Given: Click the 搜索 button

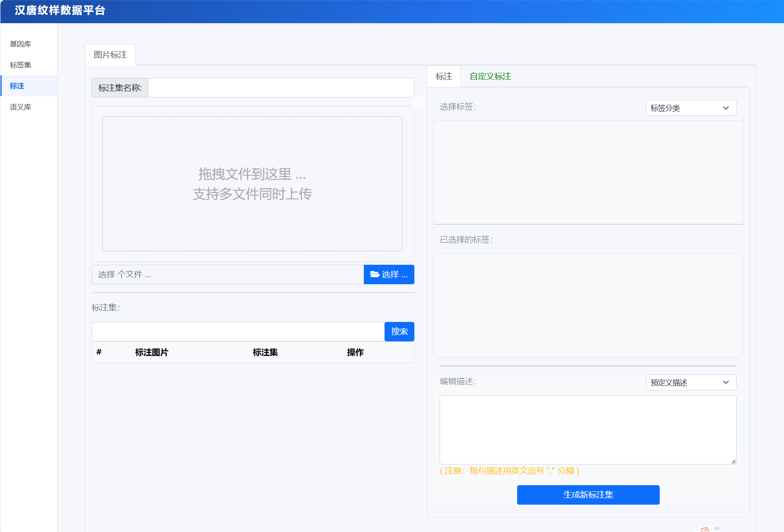Looking at the screenshot, I should tap(399, 331).
